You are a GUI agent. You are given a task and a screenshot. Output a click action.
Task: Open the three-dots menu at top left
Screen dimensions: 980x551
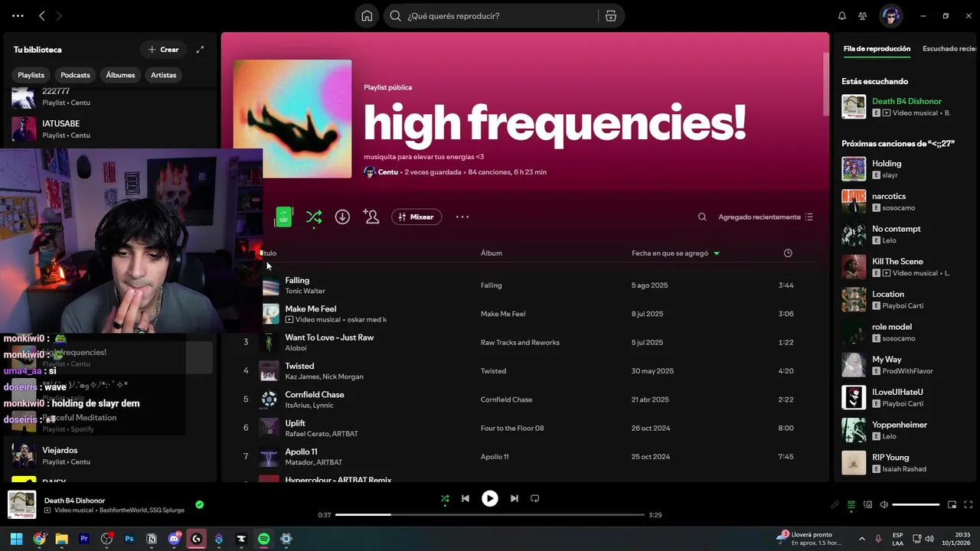(x=18, y=15)
